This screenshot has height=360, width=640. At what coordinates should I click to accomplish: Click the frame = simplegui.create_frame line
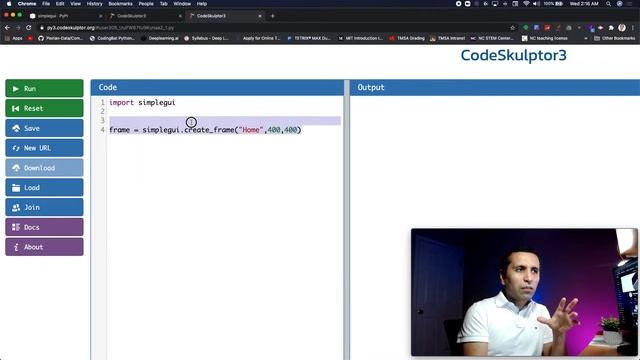tap(205, 130)
